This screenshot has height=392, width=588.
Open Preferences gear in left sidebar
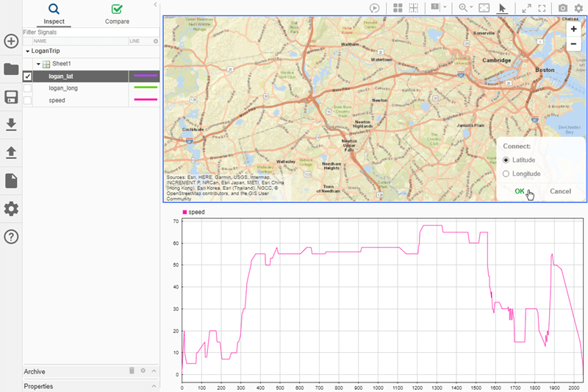coord(11,209)
